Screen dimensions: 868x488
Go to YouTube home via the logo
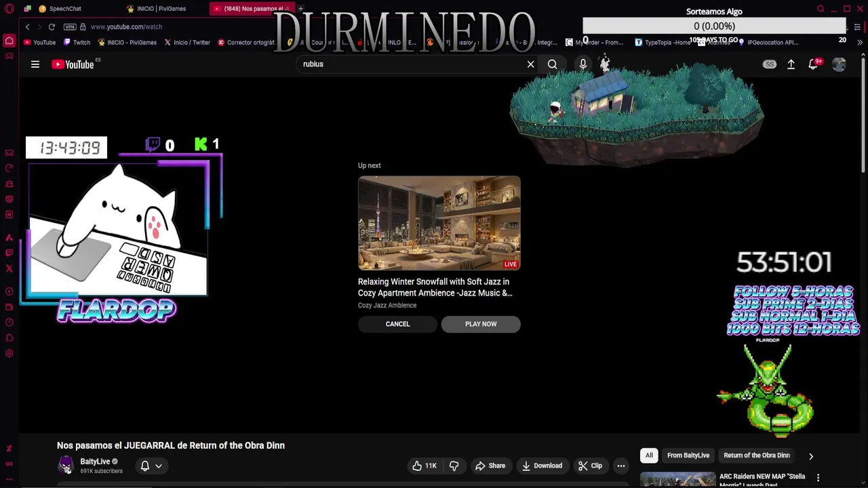pos(73,64)
